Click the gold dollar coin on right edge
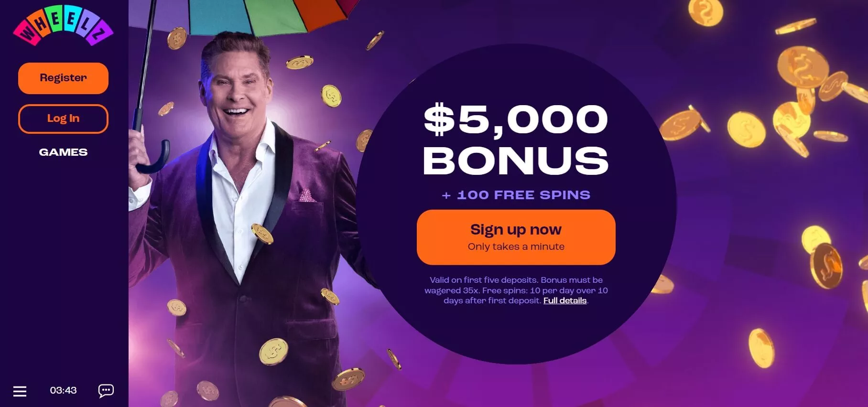 (x=826, y=265)
